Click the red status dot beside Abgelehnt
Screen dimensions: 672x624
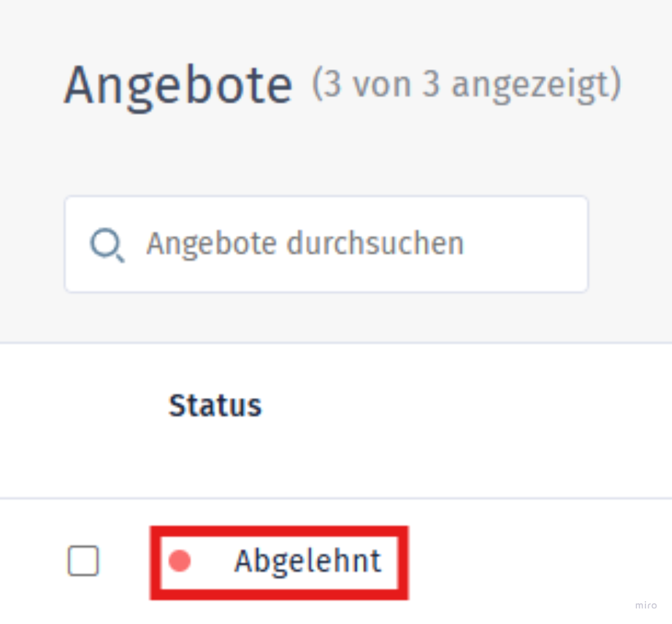tap(180, 560)
